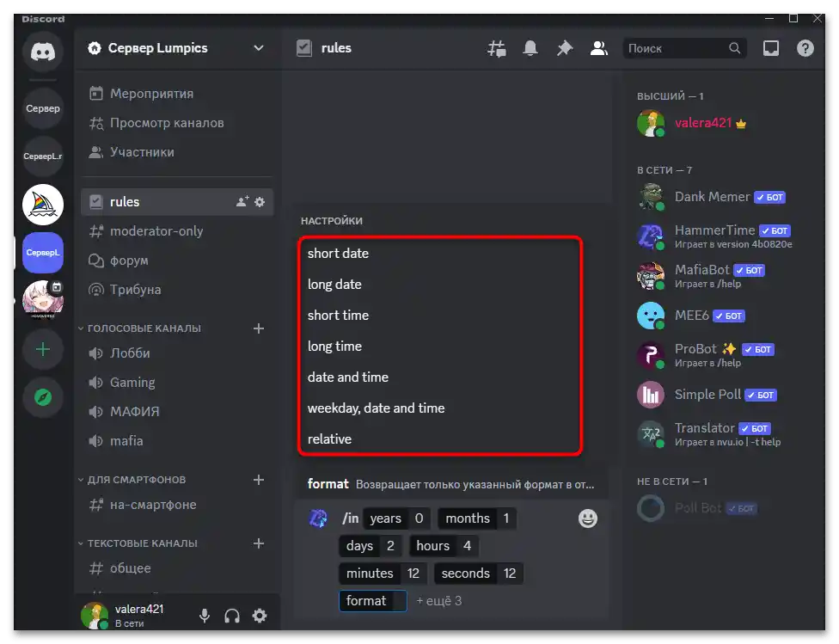839x644 pixels.
Task: Show +ещё 3 optional parameters
Action: pyautogui.click(x=438, y=601)
